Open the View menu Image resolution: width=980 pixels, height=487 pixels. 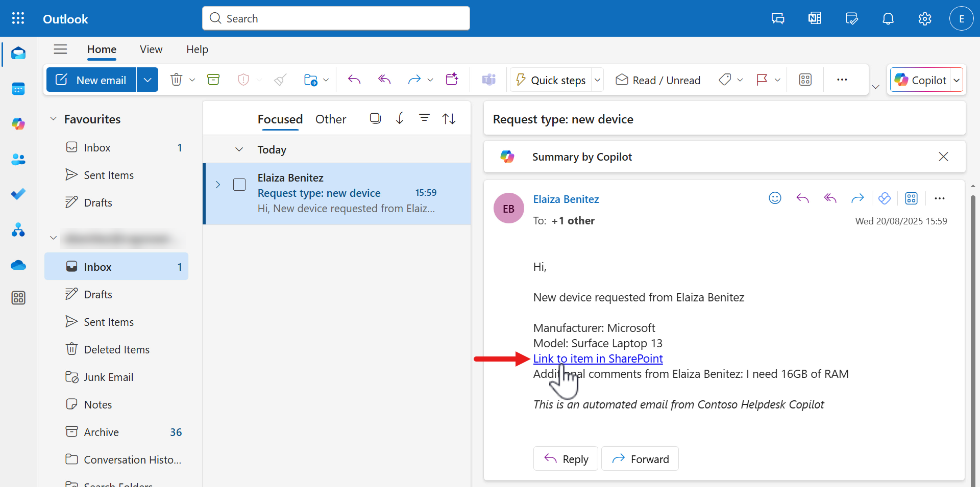point(151,49)
